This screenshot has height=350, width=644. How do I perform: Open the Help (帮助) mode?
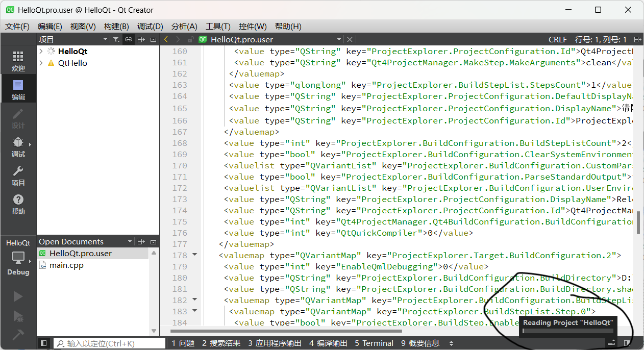(x=18, y=204)
